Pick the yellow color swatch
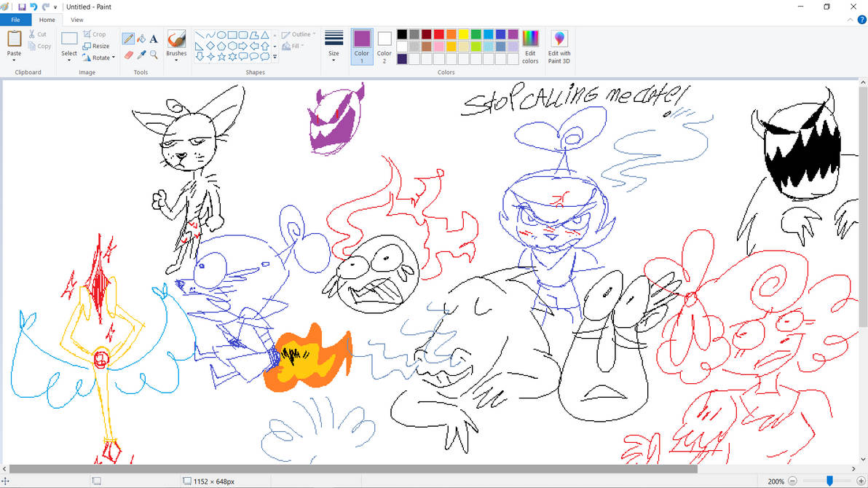 click(463, 34)
